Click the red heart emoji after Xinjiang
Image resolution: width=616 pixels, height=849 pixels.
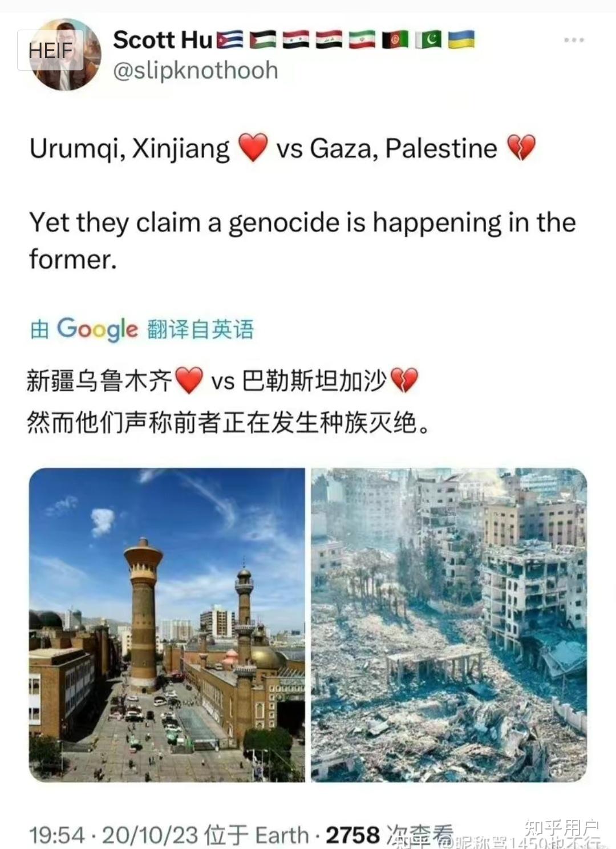253,148
